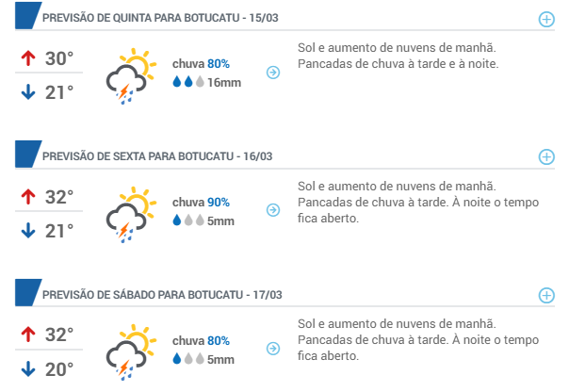Image resolution: width=569 pixels, height=392 pixels.
Task: Click the Saturday storm weather icon
Action: 131,352
